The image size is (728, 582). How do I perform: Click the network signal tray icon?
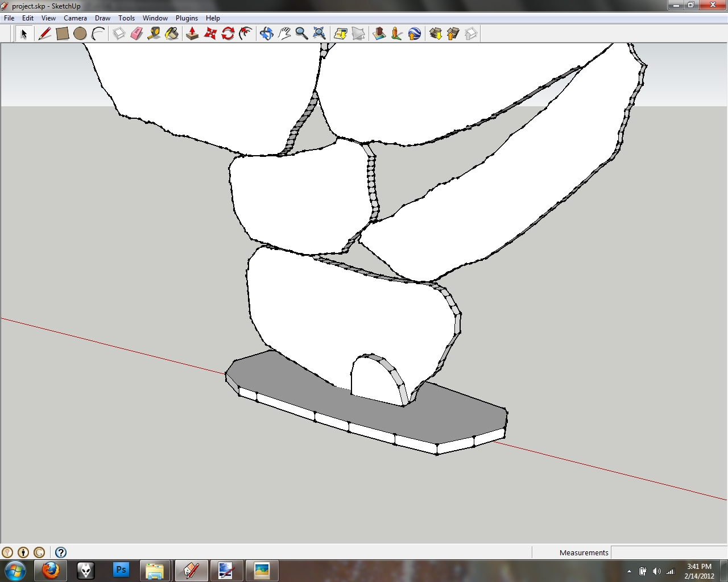[671, 571]
